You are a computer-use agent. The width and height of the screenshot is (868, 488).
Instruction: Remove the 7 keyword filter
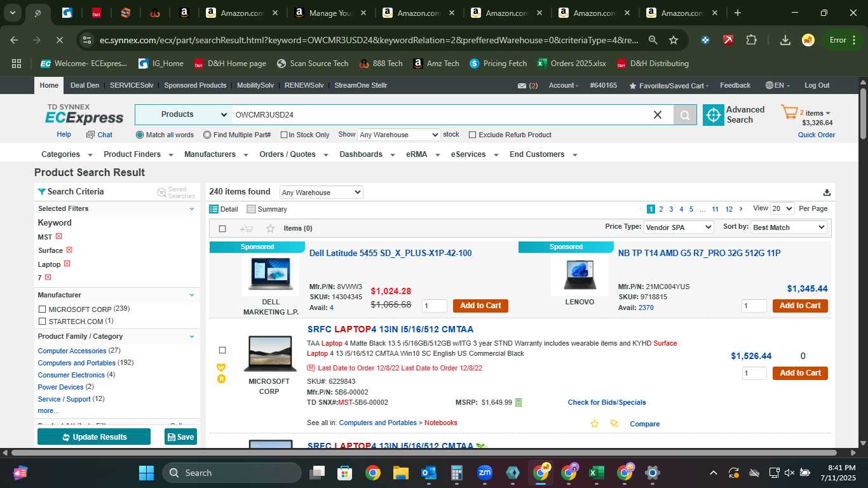click(x=48, y=277)
